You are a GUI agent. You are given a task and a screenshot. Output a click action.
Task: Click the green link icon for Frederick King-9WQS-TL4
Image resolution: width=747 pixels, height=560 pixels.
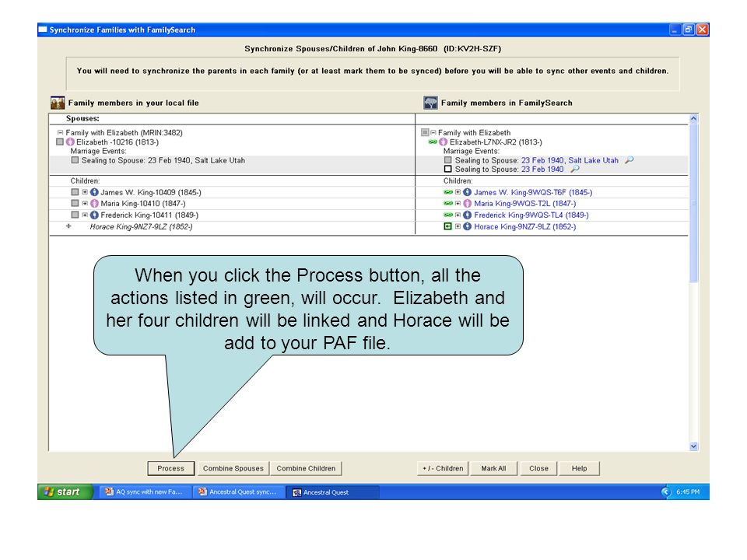448,215
